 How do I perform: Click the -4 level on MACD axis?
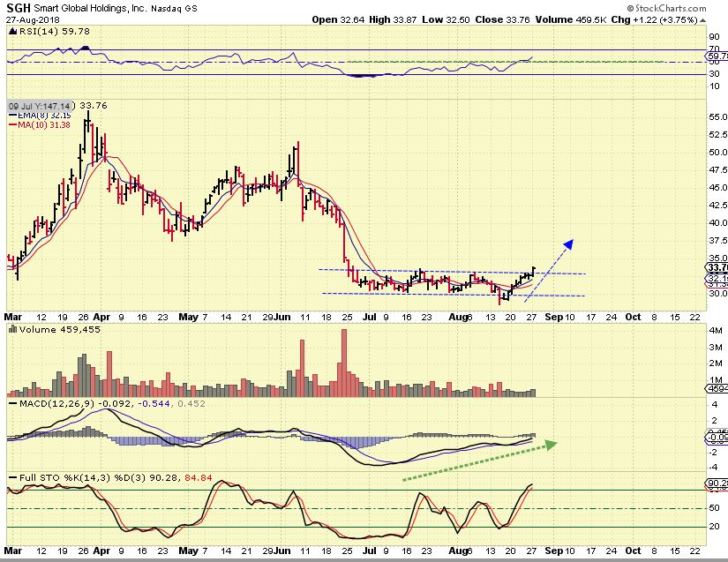click(714, 468)
